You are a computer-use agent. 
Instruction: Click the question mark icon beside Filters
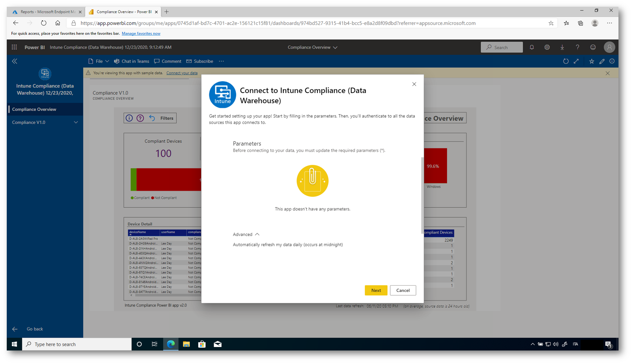[x=140, y=118]
